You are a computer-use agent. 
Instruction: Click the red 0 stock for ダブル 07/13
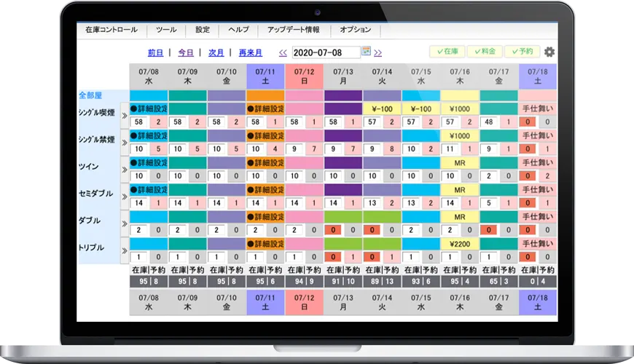coord(333,230)
